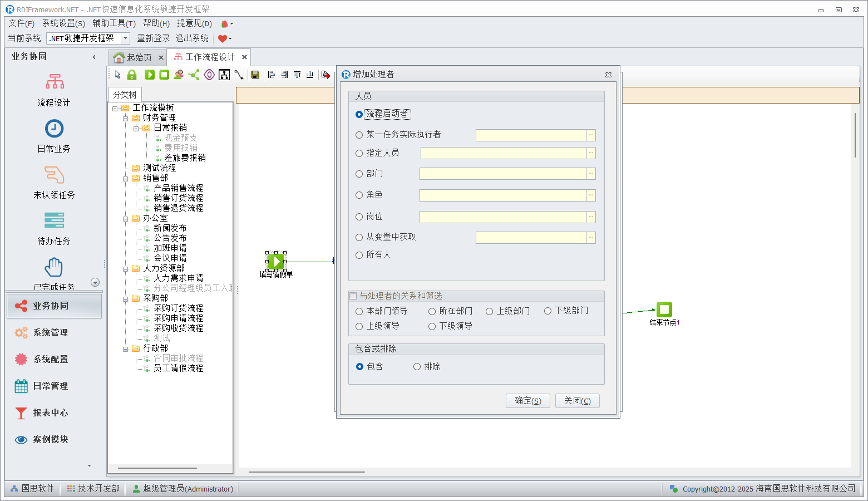
Task: Click the save floppy disk icon
Action: 255,75
